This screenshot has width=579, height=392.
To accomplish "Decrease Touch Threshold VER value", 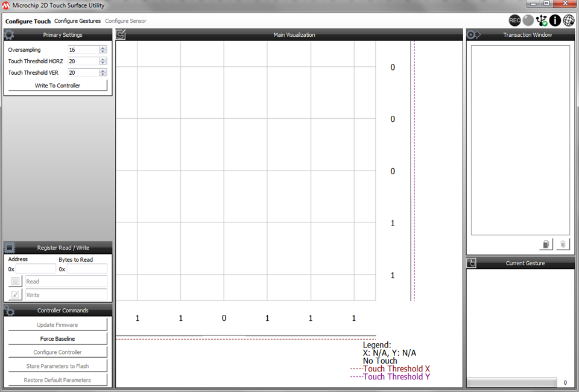I will pos(103,75).
